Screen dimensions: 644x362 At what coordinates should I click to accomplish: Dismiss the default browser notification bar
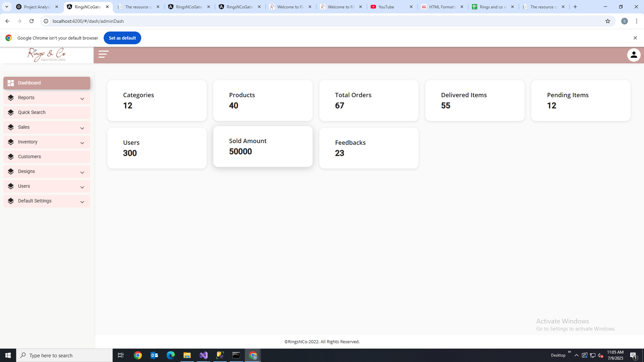click(x=635, y=38)
